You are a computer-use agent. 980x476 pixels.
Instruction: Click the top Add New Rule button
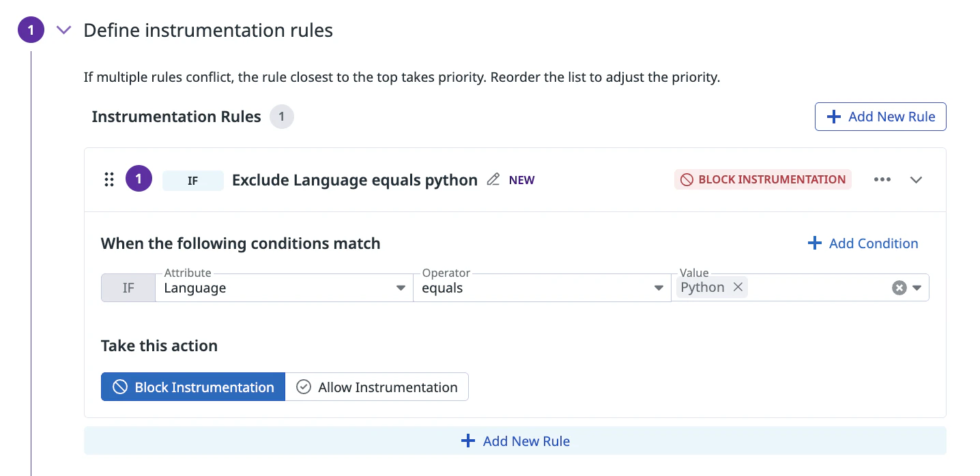[x=880, y=117]
